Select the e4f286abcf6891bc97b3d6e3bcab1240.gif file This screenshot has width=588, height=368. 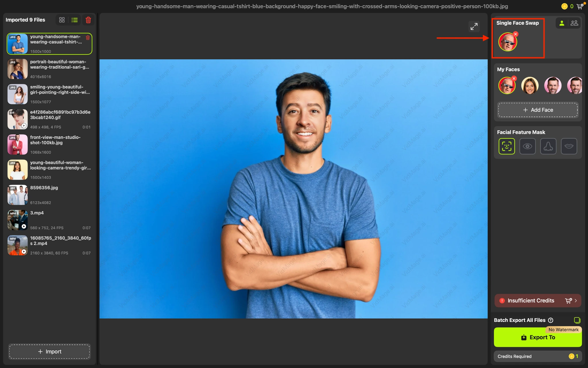coord(49,119)
